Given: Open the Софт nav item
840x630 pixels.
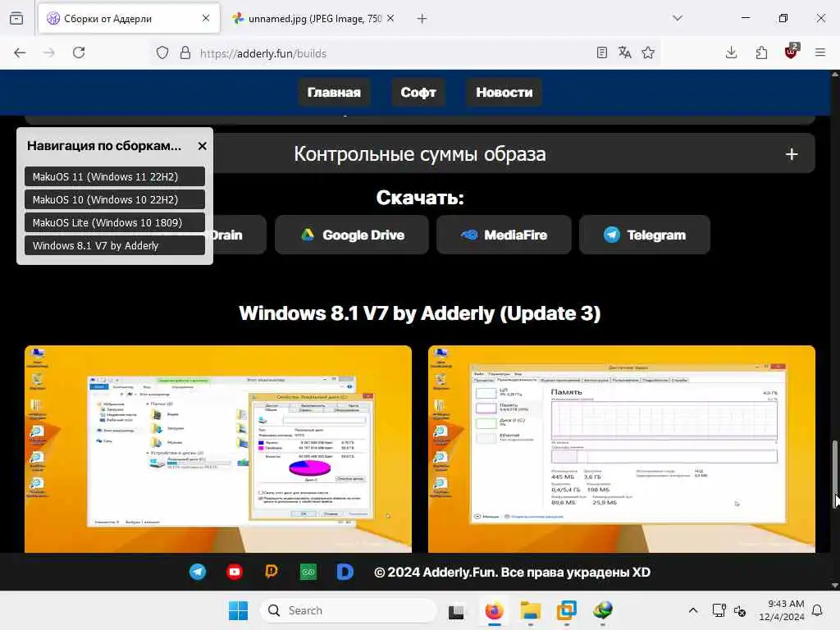Looking at the screenshot, I should click(418, 92).
